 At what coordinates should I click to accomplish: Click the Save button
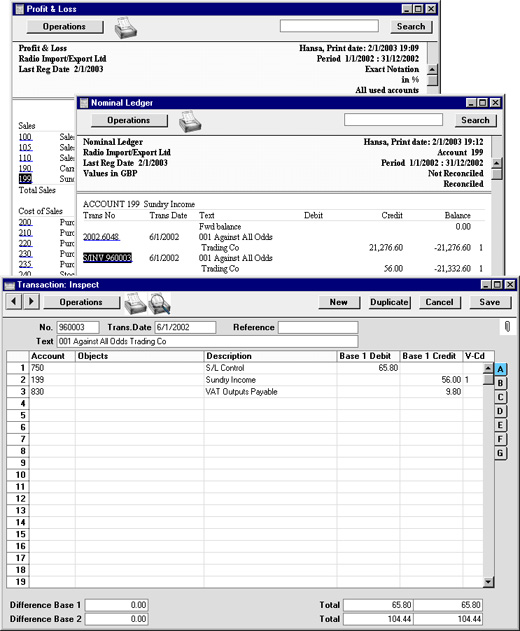(x=490, y=302)
